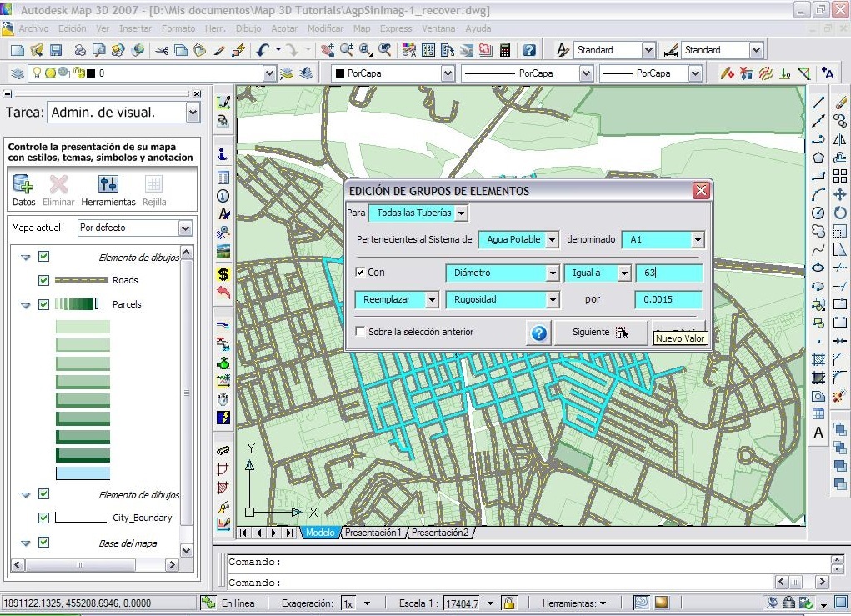Click the value field containing 0.0015
The image size is (851, 616).
668,299
